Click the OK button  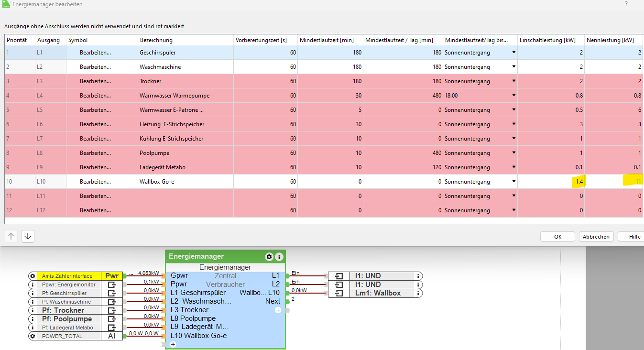click(x=557, y=237)
